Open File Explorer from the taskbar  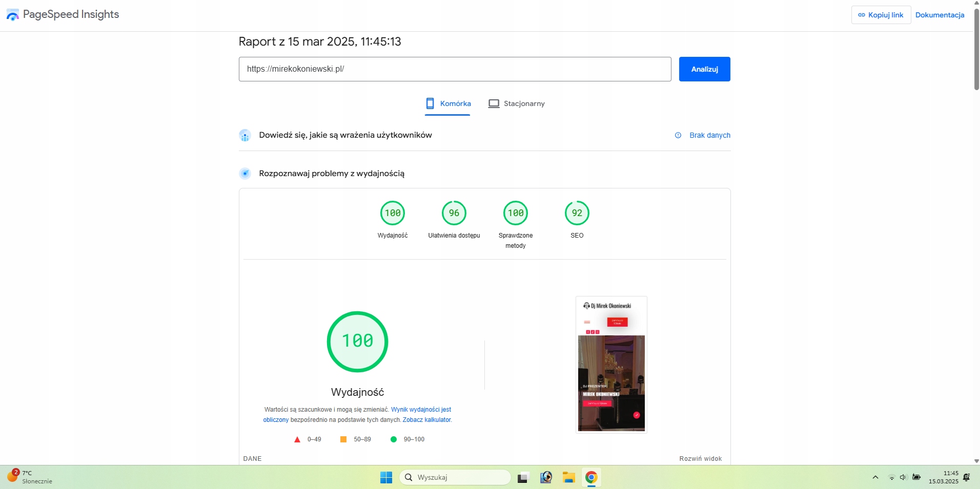pyautogui.click(x=569, y=478)
